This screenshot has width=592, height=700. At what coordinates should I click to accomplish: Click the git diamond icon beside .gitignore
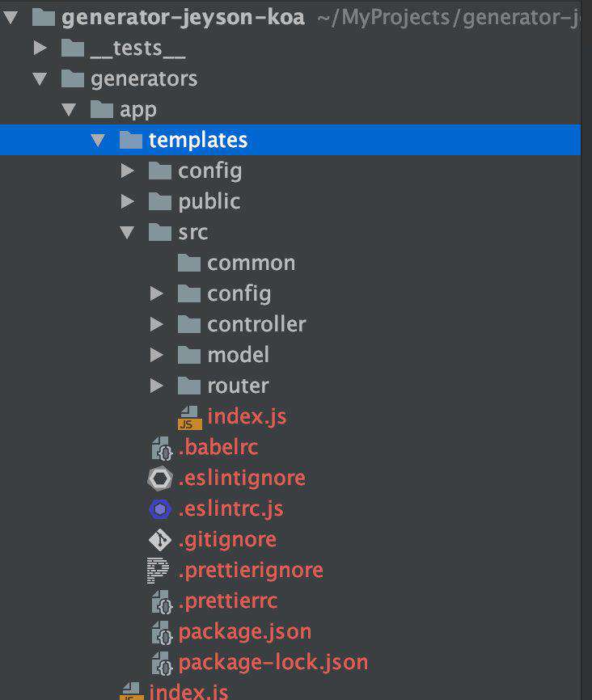[160, 540]
